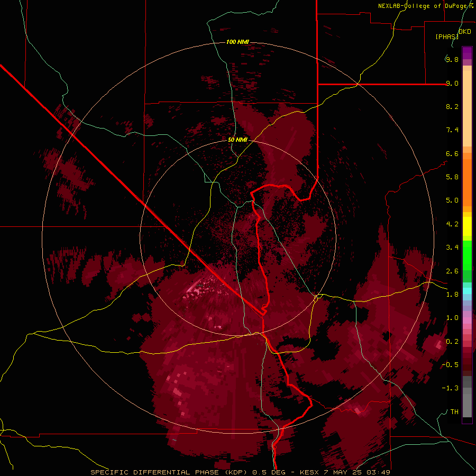
Task: Click the 7.4 scale value
Action: click(x=452, y=130)
